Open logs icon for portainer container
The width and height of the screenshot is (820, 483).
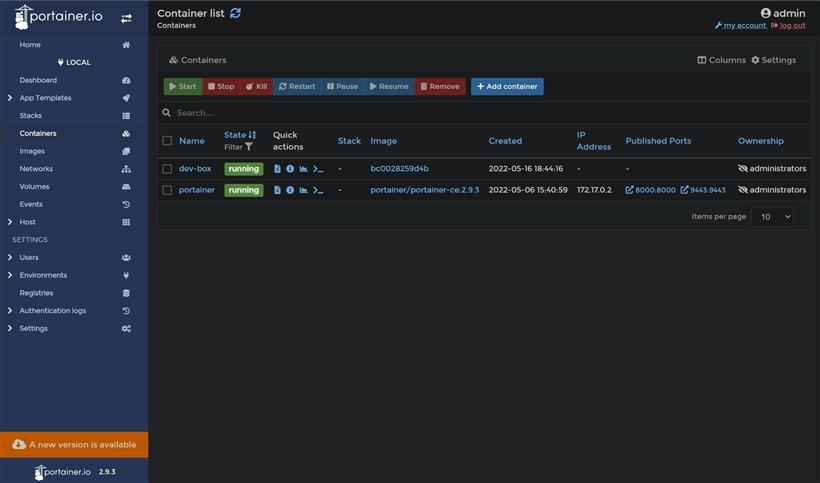click(x=277, y=190)
